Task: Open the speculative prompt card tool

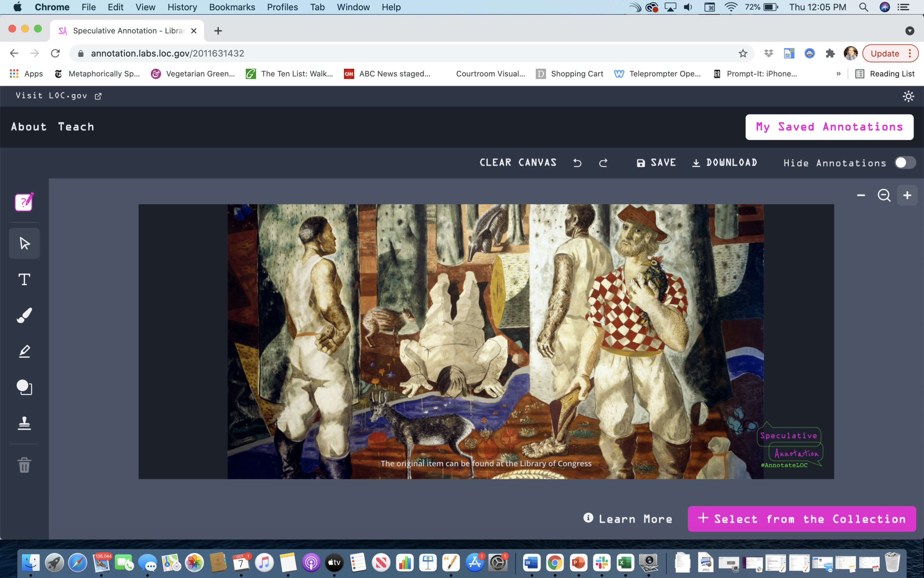Action: (24, 202)
